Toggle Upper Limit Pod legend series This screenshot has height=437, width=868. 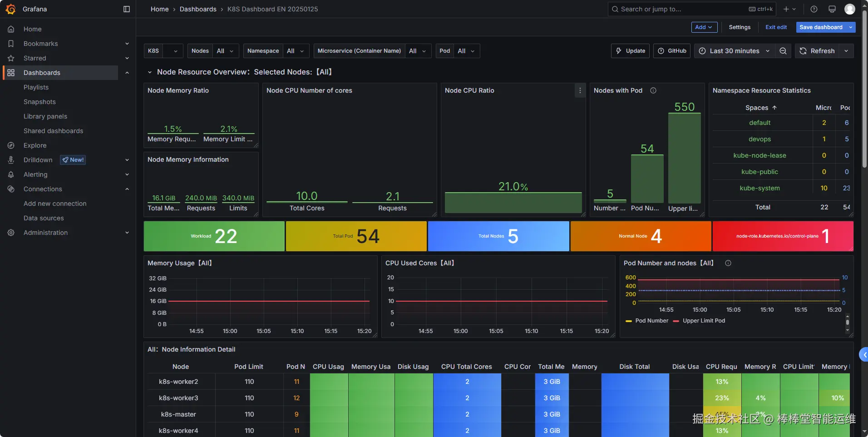(699, 321)
